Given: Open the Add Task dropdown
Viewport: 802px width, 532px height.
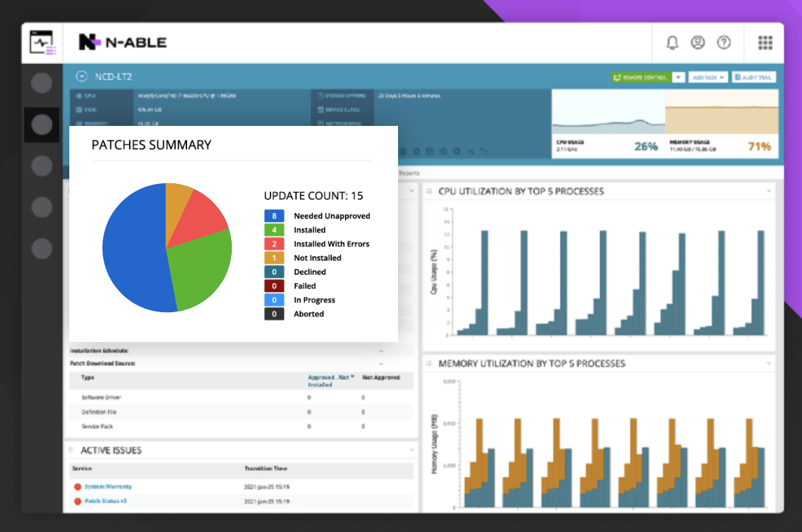Looking at the screenshot, I should pyautogui.click(x=708, y=77).
